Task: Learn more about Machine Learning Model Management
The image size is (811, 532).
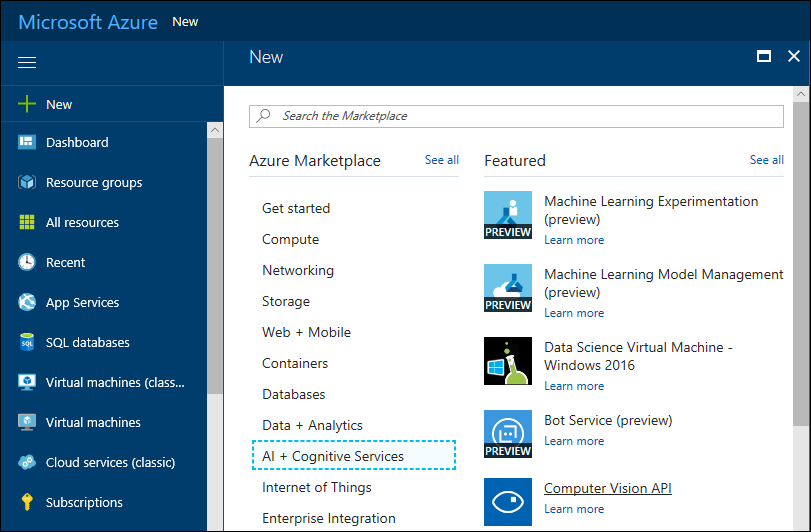Action: point(574,313)
